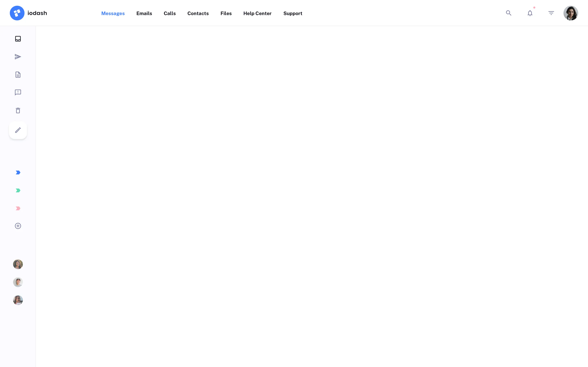Switch to the Emails tab

[144, 13]
